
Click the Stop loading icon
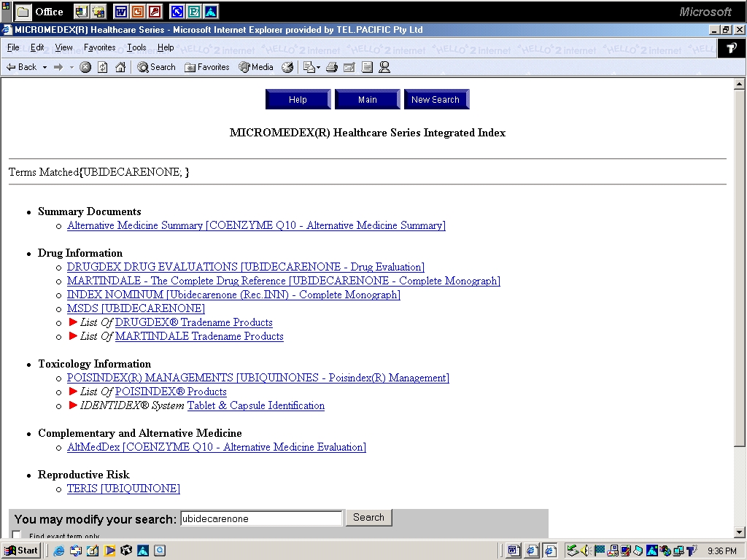click(x=85, y=67)
